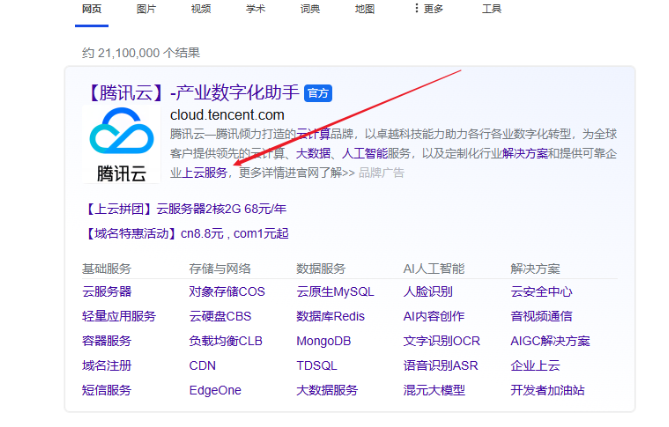Open the 云原生MySQL link

[x=335, y=292]
